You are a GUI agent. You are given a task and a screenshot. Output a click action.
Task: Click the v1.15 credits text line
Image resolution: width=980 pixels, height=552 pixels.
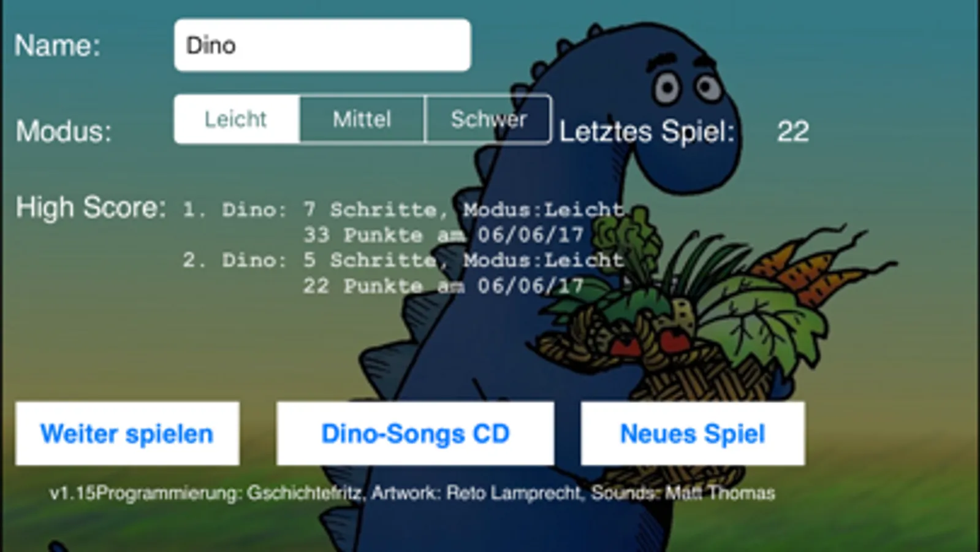(412, 493)
